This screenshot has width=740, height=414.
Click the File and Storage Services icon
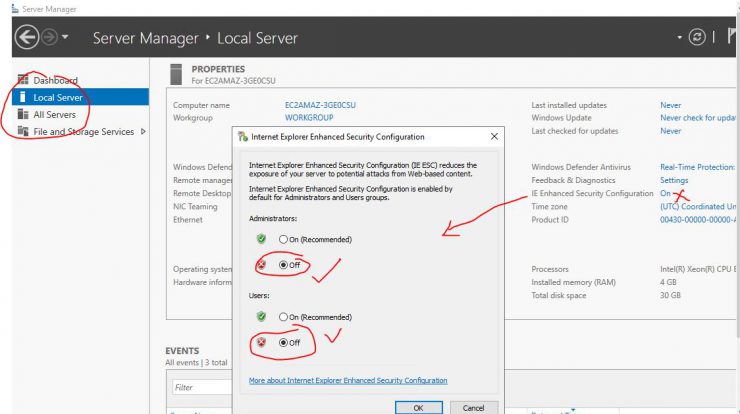click(23, 131)
